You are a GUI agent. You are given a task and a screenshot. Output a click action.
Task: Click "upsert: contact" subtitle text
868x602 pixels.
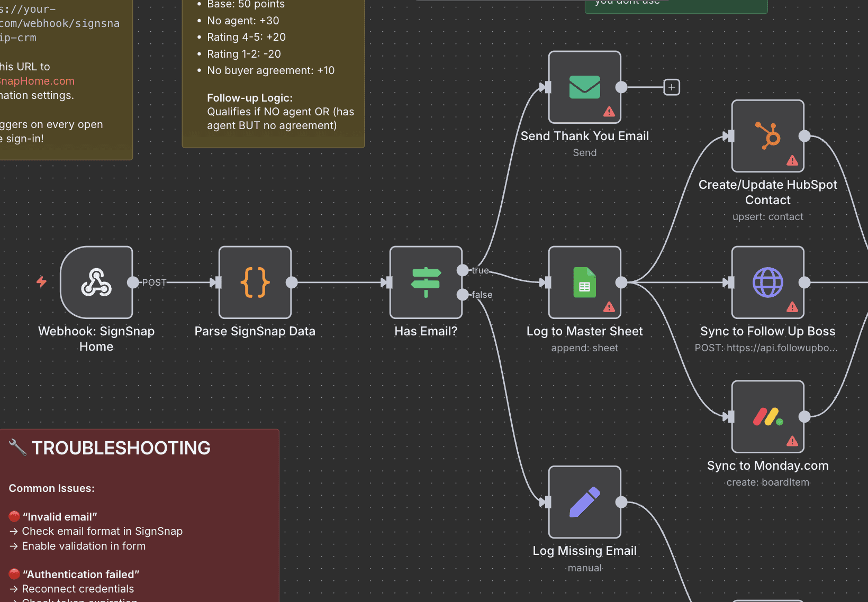click(768, 217)
